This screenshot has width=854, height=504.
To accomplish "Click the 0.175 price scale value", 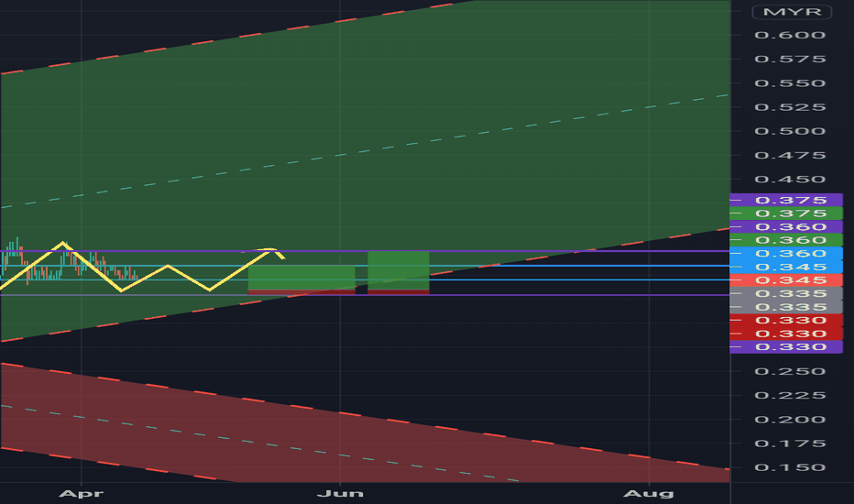I will pyautogui.click(x=790, y=444).
